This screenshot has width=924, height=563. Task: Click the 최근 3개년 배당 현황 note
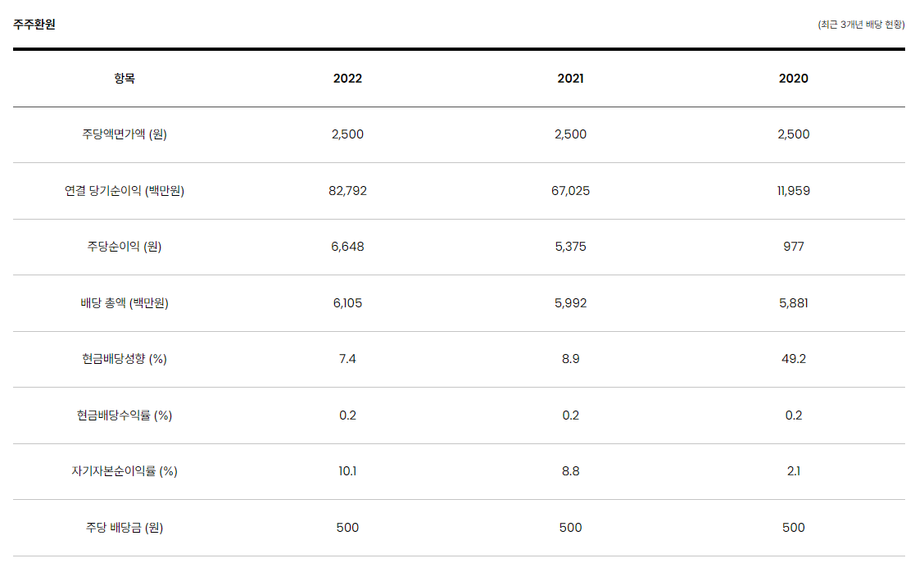coord(861,24)
